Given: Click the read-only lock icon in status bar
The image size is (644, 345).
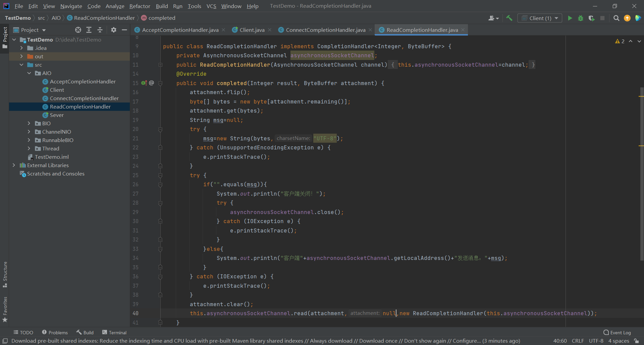Looking at the screenshot, I should [x=636, y=341].
